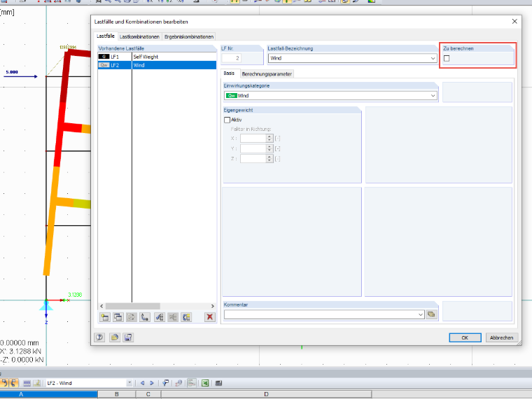The image size is (532, 399).
Task: Click the filter icon in bottom toolbar
Action: point(165,383)
